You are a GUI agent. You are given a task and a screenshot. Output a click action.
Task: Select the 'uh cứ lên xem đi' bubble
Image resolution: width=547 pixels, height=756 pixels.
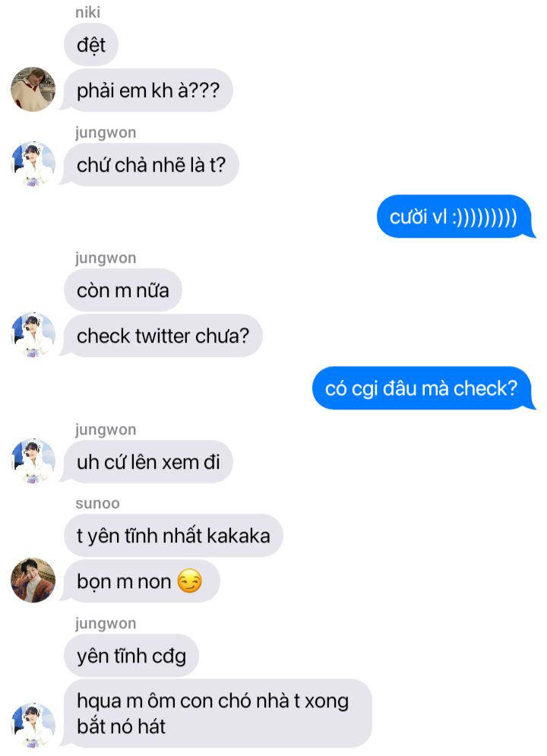point(146,462)
